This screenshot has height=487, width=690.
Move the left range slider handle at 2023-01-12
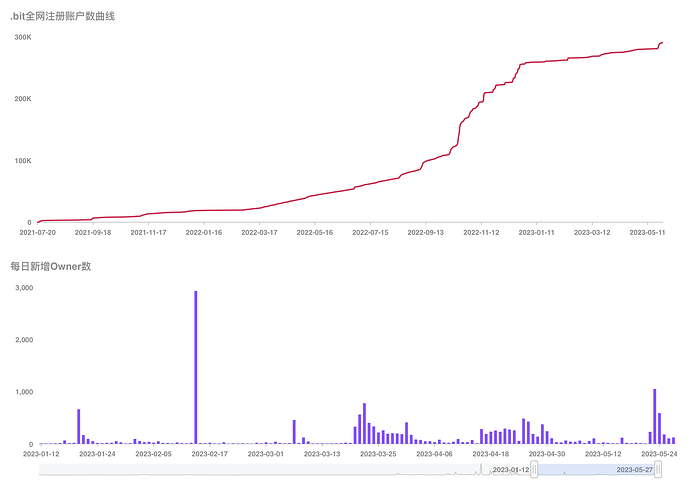(x=534, y=469)
